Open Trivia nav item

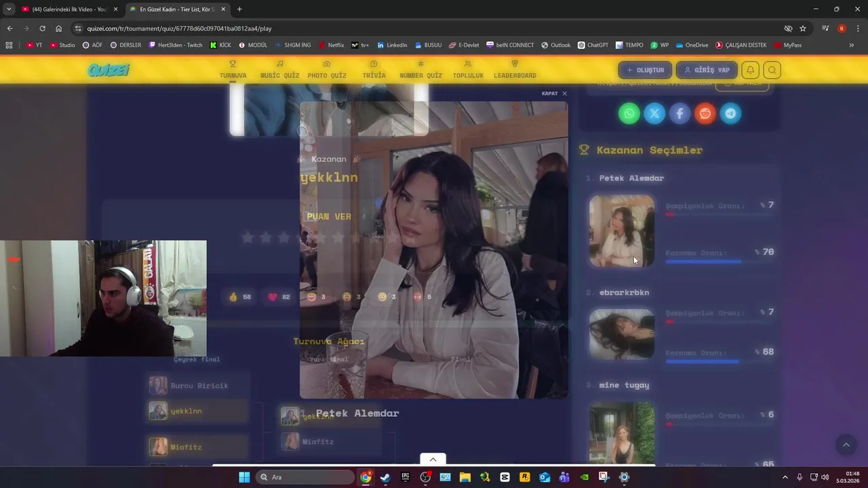(x=374, y=70)
